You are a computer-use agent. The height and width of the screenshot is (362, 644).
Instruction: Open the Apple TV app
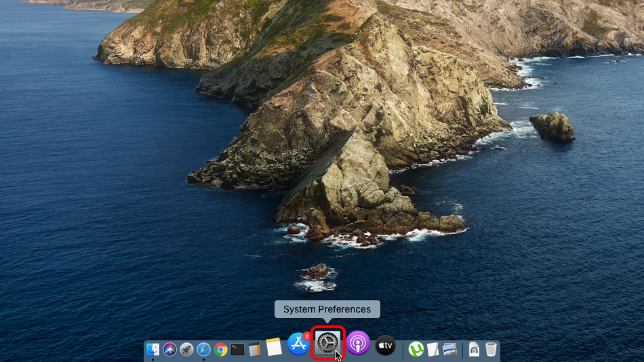[x=385, y=346]
